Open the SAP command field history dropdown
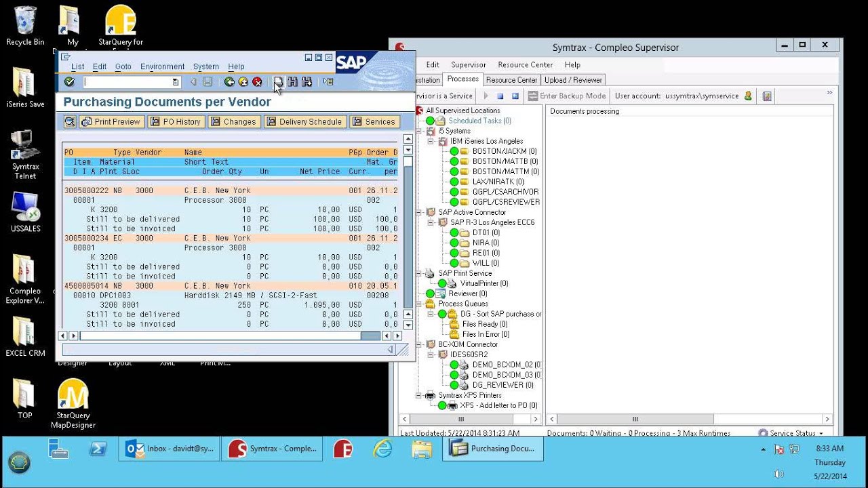This screenshot has width=868, height=488. click(176, 82)
